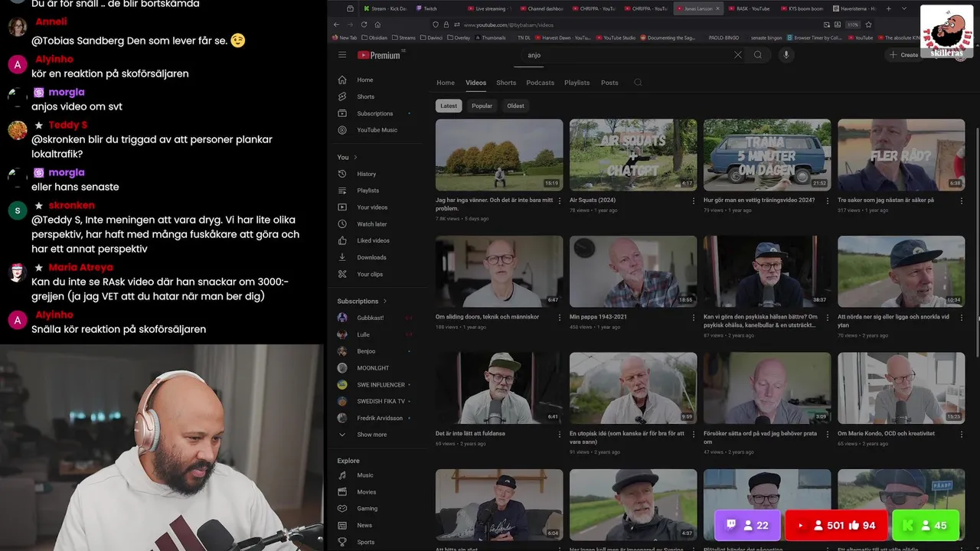
Task: Open the Create menu button
Action: (903, 55)
